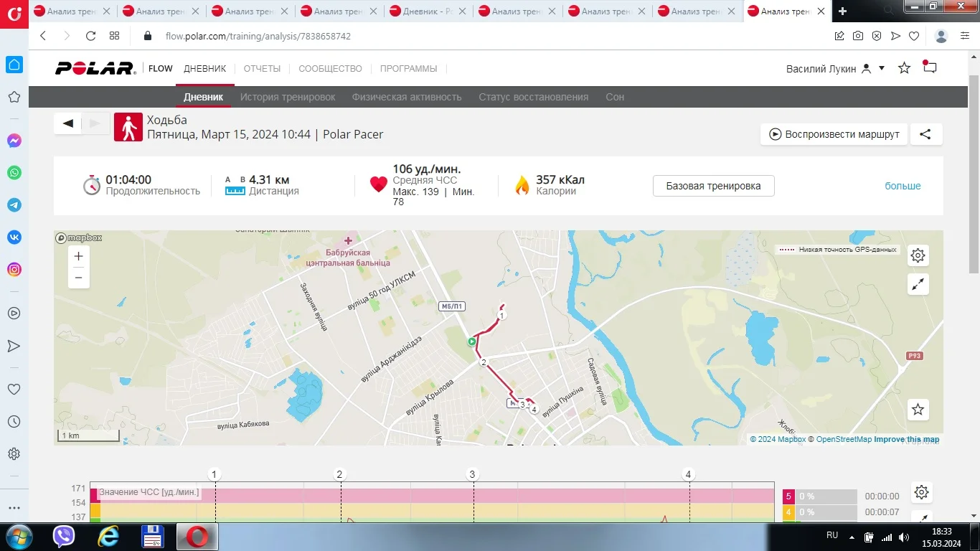980x551 pixels.
Task: Switch to История тренировок tab
Action: 288,97
